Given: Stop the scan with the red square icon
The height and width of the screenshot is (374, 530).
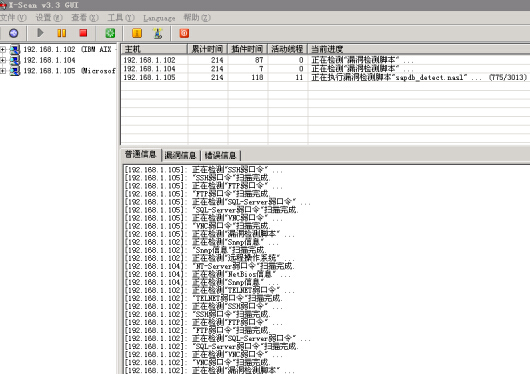Looking at the screenshot, I should coord(83,33).
